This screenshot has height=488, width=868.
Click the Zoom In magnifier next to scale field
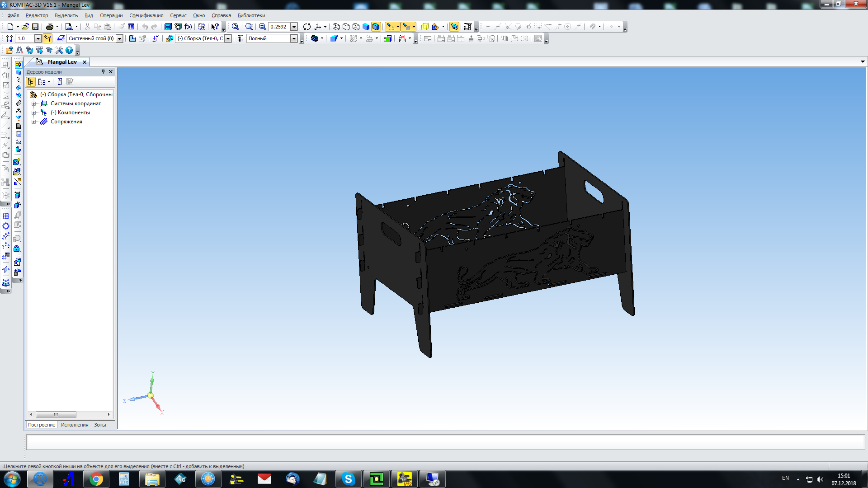pyautogui.click(x=262, y=27)
